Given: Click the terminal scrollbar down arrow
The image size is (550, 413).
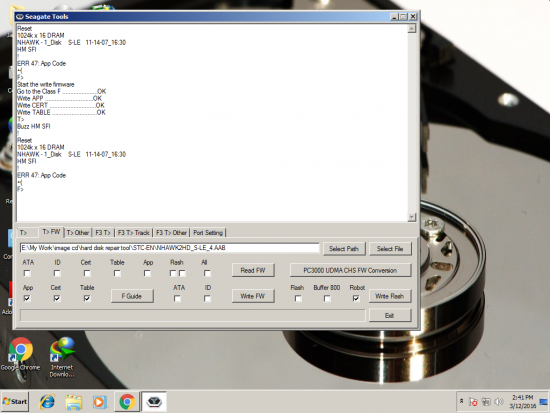Looking at the screenshot, I should pyautogui.click(x=412, y=217).
